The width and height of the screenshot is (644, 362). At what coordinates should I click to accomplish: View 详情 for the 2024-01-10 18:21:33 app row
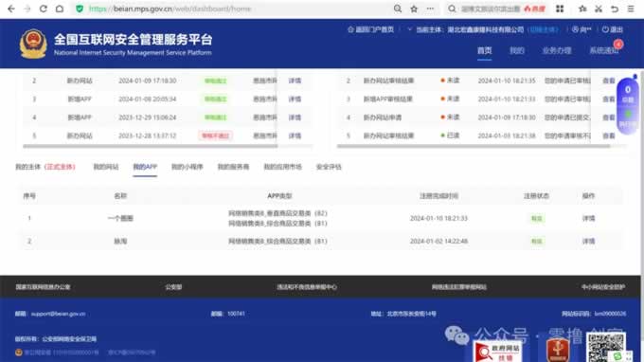tap(588, 218)
